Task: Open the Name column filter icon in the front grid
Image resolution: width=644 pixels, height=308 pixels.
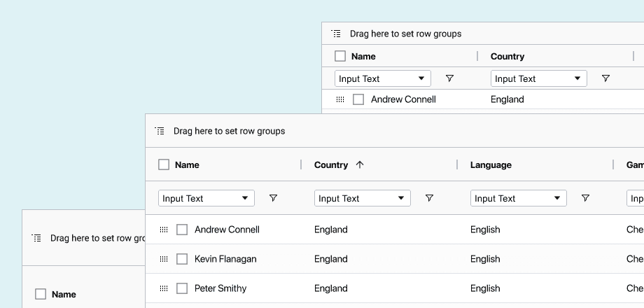Action: tap(273, 198)
